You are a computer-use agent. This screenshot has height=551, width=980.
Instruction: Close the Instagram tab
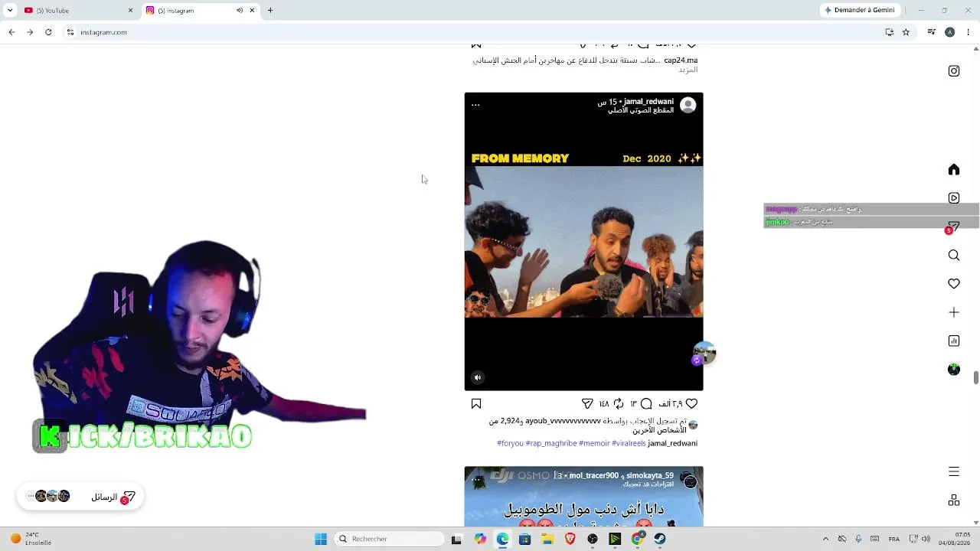click(252, 11)
